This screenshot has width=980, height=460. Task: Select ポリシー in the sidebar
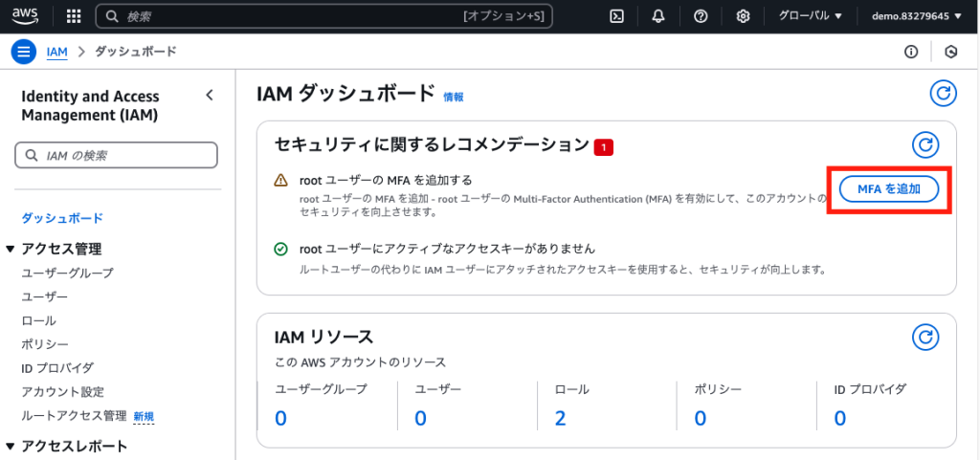(x=45, y=344)
